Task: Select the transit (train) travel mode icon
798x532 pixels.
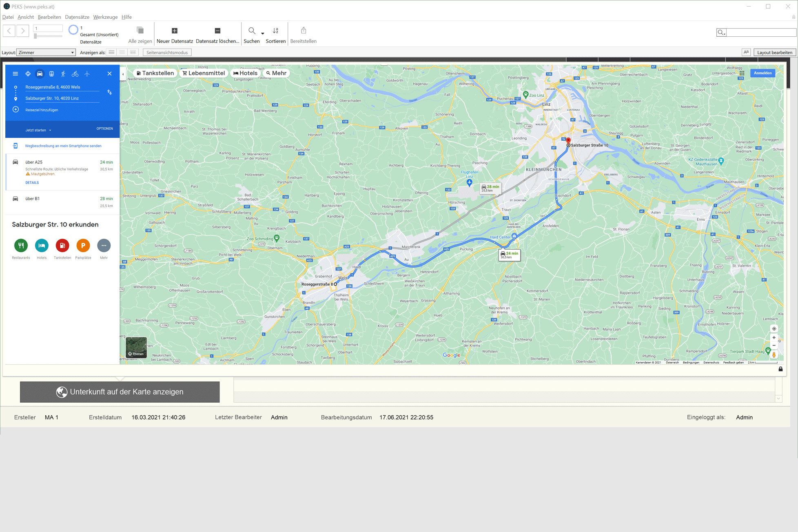Action: 51,74
